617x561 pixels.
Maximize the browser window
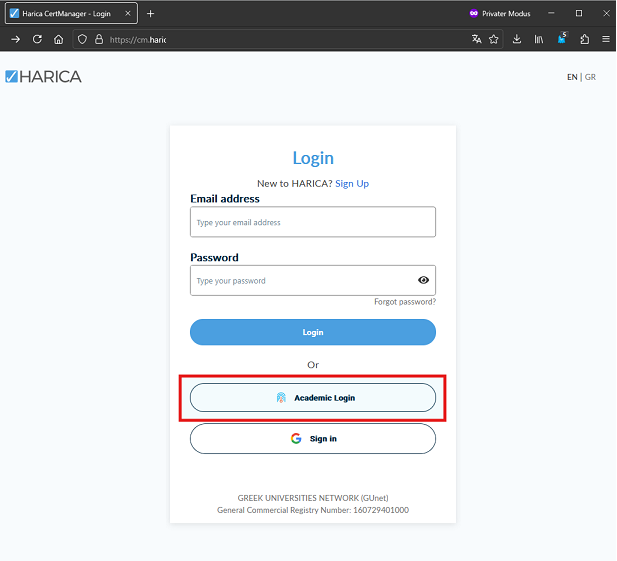tap(579, 13)
